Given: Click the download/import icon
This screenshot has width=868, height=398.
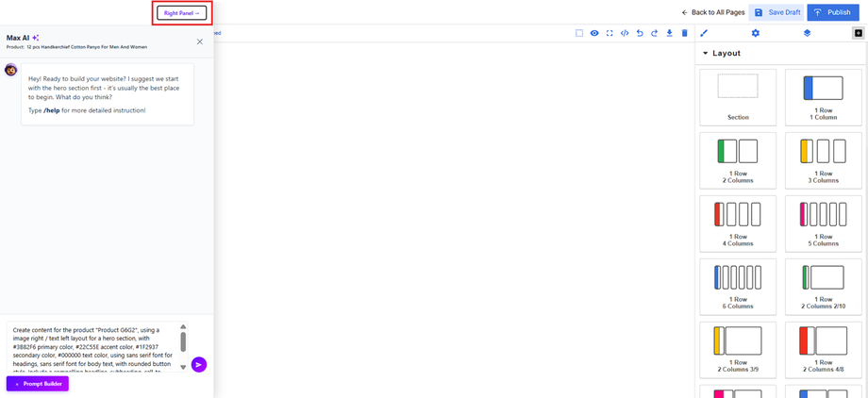Looking at the screenshot, I should coord(669,33).
